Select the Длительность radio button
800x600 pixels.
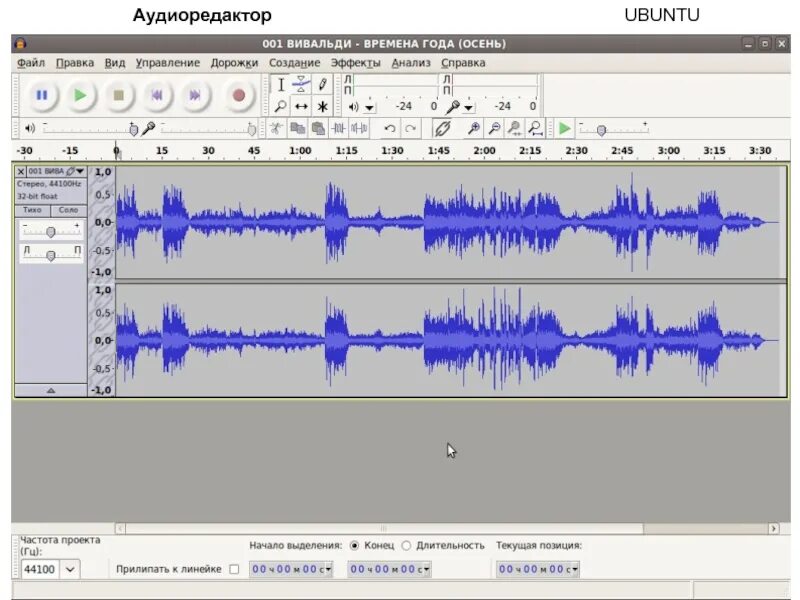(405, 546)
